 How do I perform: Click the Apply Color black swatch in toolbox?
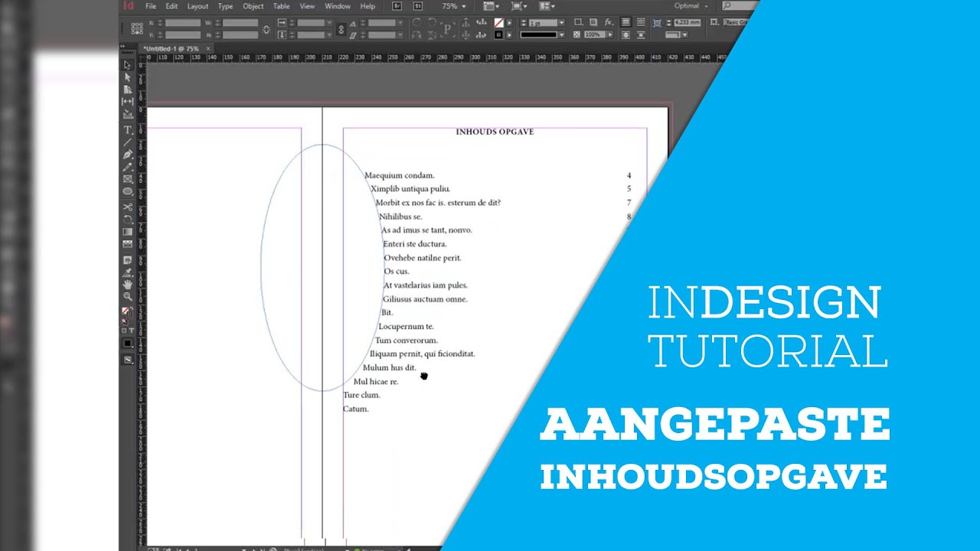click(128, 344)
